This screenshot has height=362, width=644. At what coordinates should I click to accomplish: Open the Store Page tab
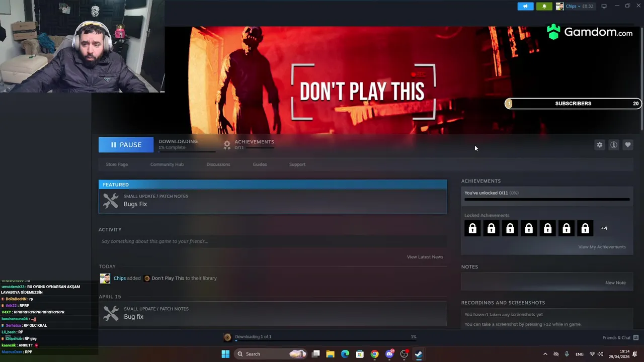coord(117,164)
